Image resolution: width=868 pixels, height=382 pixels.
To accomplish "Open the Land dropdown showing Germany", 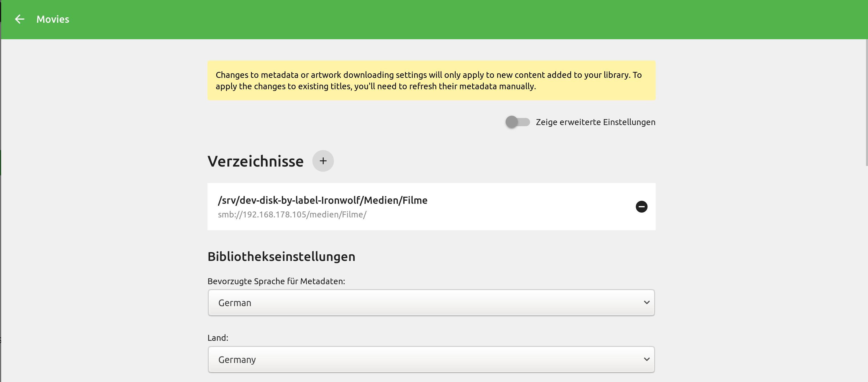I will coord(431,360).
